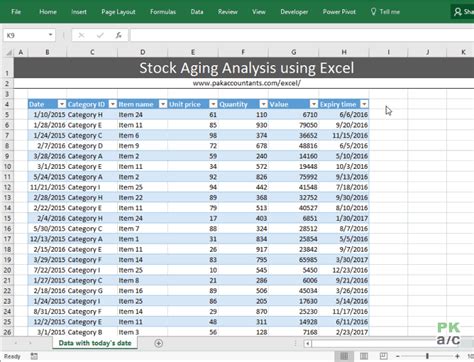Select the "Item 22" cell

[143, 197]
